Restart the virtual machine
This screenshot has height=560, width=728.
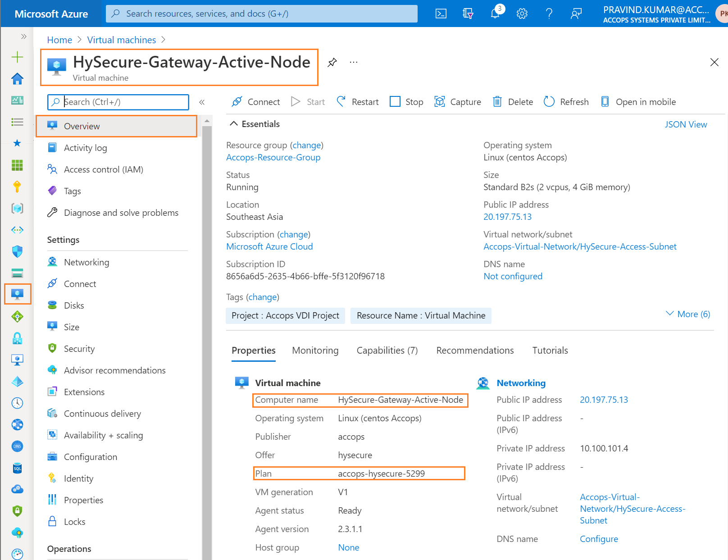(358, 102)
